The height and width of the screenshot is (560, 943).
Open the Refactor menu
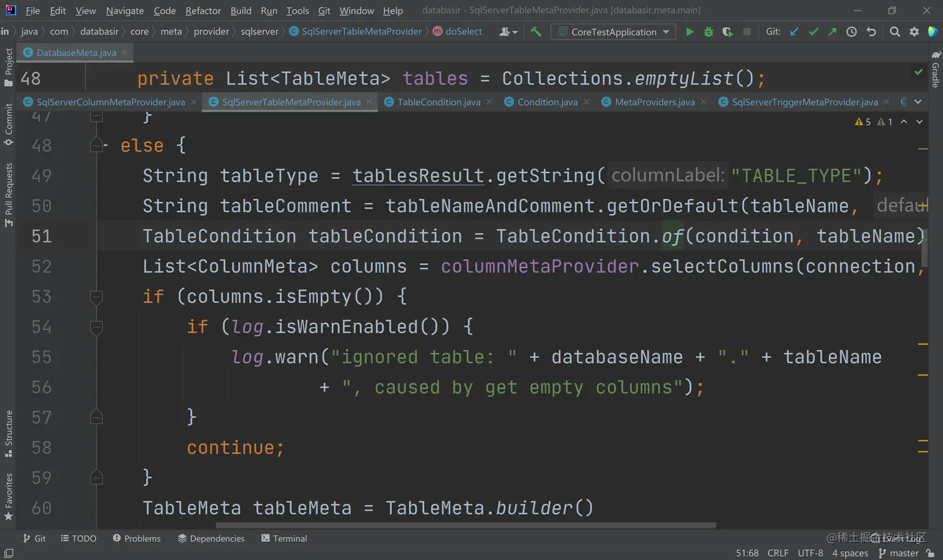tap(203, 11)
